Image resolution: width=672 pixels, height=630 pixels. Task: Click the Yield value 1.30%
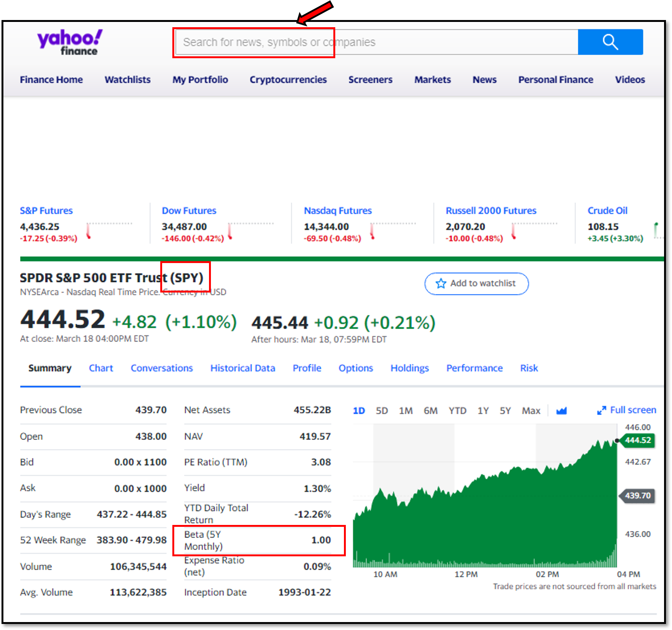coord(317,489)
